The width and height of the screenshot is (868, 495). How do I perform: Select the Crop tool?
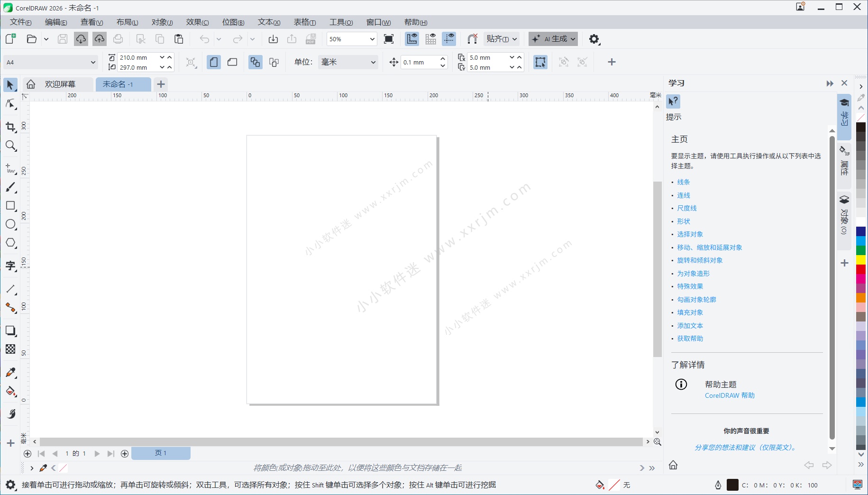[10, 127]
